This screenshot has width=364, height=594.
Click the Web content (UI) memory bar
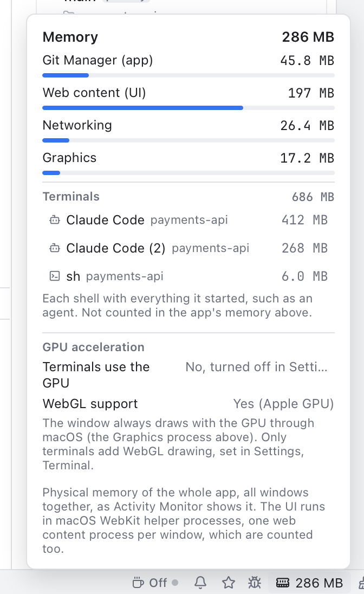click(x=188, y=108)
